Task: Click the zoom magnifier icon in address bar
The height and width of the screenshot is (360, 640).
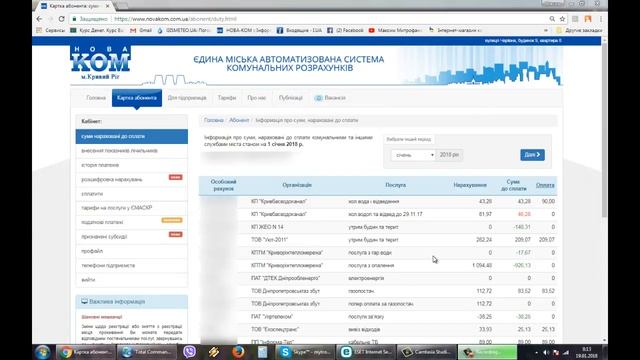Action: [552, 19]
